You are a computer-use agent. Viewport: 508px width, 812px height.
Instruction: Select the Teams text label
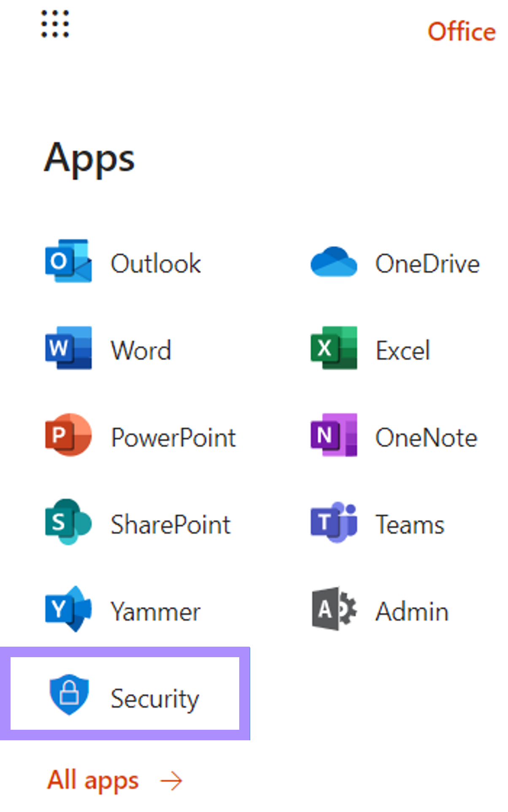[410, 525]
